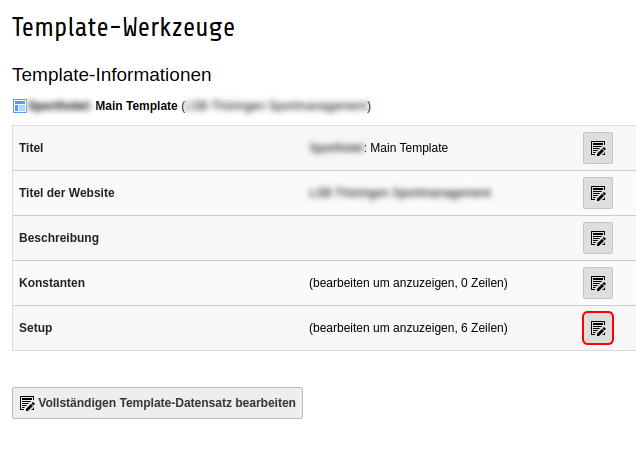
Task: Select the 'Titel der Website' row label
Action: (66, 193)
